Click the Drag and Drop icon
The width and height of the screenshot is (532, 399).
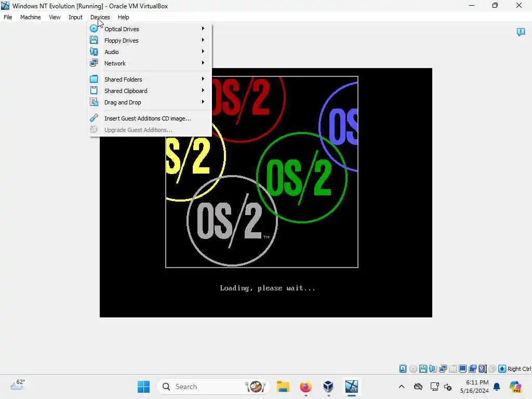click(94, 102)
